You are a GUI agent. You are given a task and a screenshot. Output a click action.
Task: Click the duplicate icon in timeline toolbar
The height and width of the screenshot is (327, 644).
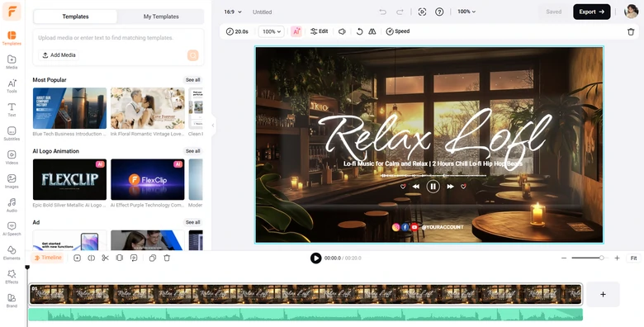point(153,258)
